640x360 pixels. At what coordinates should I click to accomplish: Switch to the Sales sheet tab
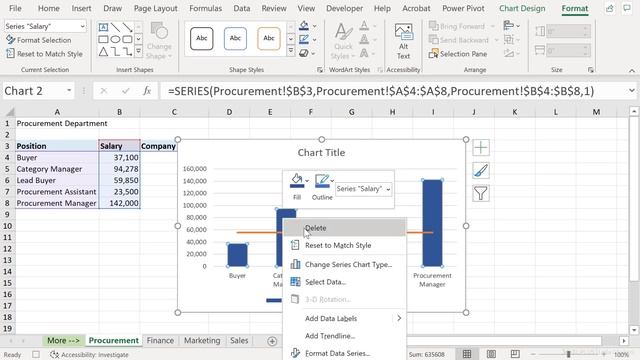point(239,340)
